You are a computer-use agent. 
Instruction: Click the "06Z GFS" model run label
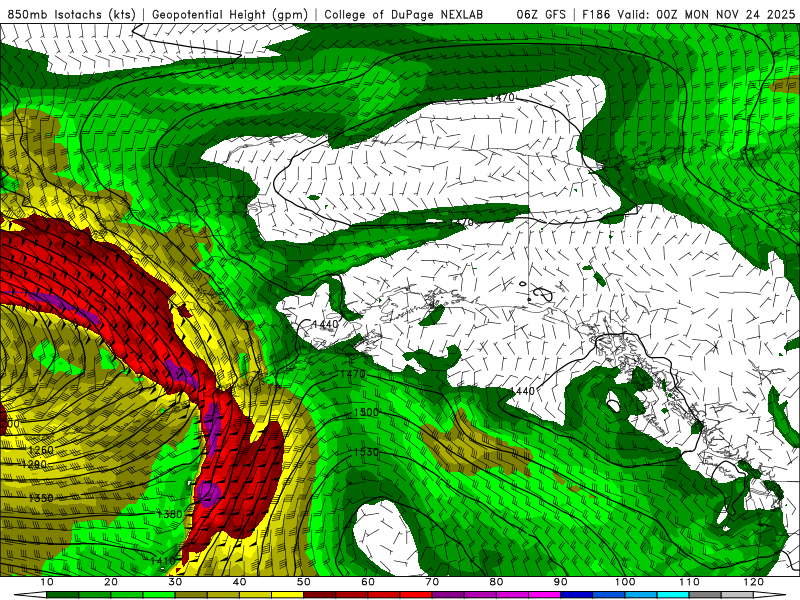click(x=540, y=14)
